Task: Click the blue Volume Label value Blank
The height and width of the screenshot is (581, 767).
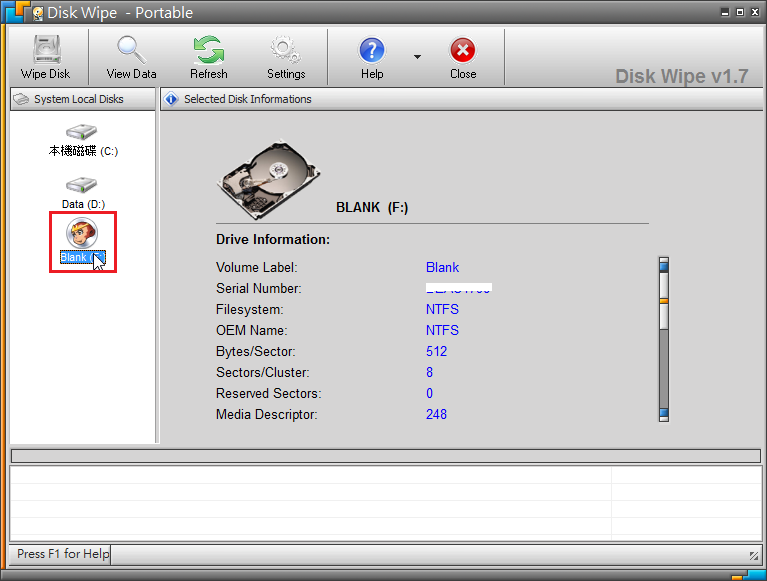Action: [442, 267]
